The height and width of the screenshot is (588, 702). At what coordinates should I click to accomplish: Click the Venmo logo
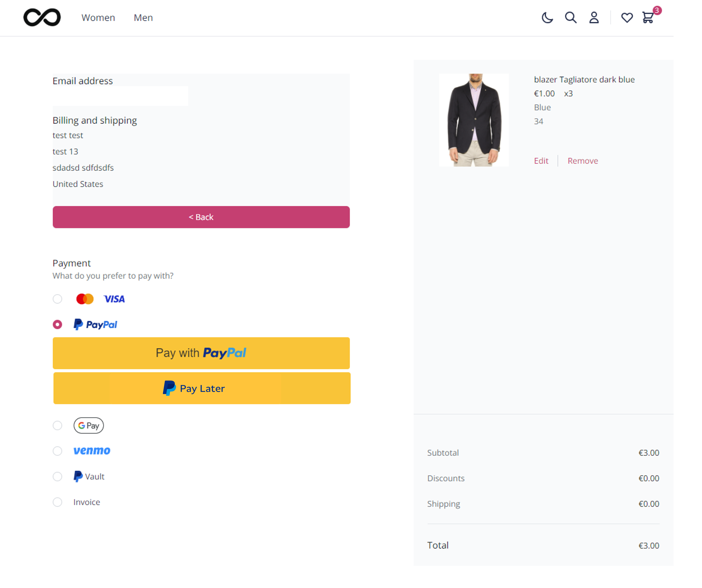[92, 451]
